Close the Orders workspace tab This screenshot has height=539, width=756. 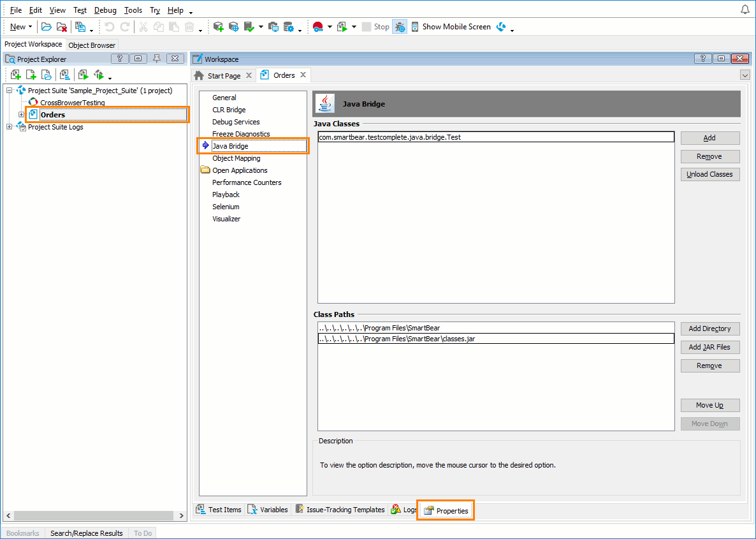tap(303, 75)
